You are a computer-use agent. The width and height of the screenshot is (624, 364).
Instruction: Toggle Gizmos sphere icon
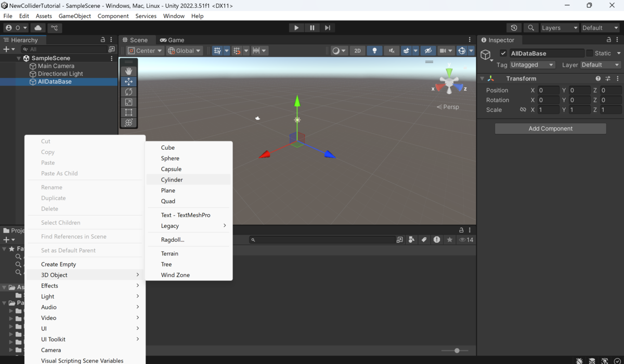pyautogui.click(x=462, y=50)
